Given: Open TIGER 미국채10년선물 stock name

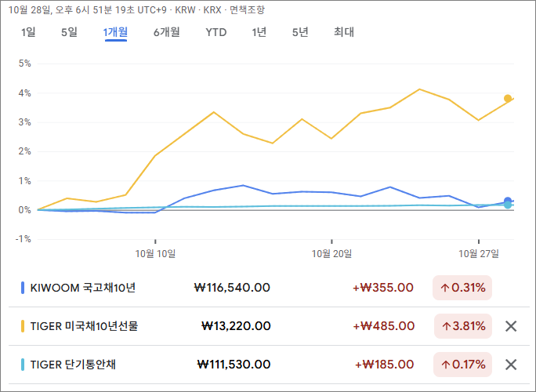Looking at the screenshot, I should tap(84, 326).
